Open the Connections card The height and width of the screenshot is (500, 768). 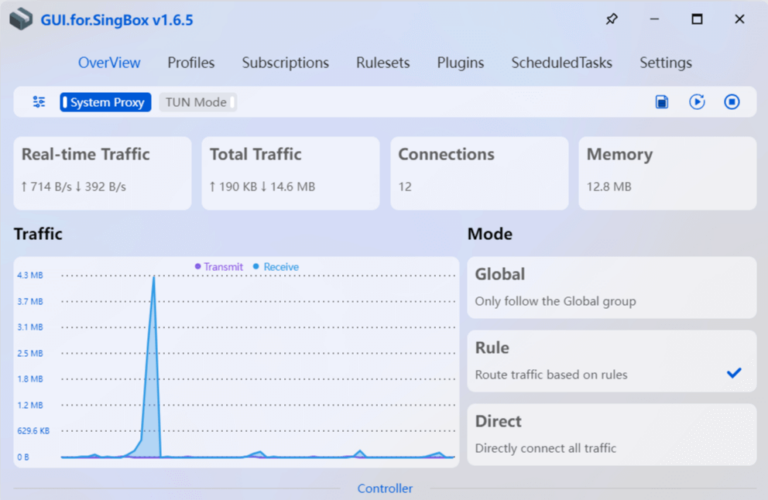click(x=479, y=173)
